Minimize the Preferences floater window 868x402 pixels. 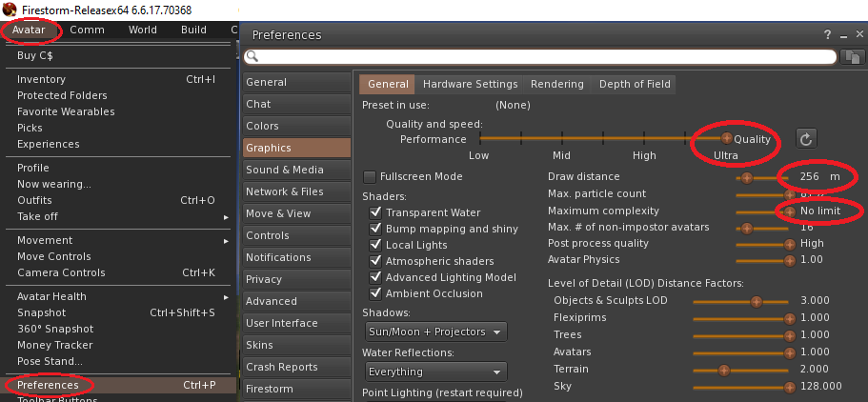click(x=841, y=34)
